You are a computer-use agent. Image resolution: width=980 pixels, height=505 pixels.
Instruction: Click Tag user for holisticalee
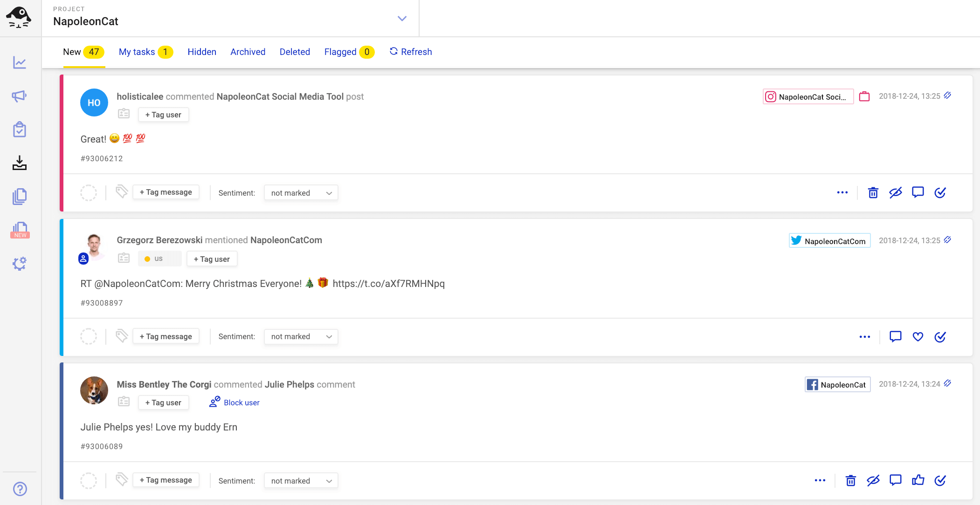(163, 115)
